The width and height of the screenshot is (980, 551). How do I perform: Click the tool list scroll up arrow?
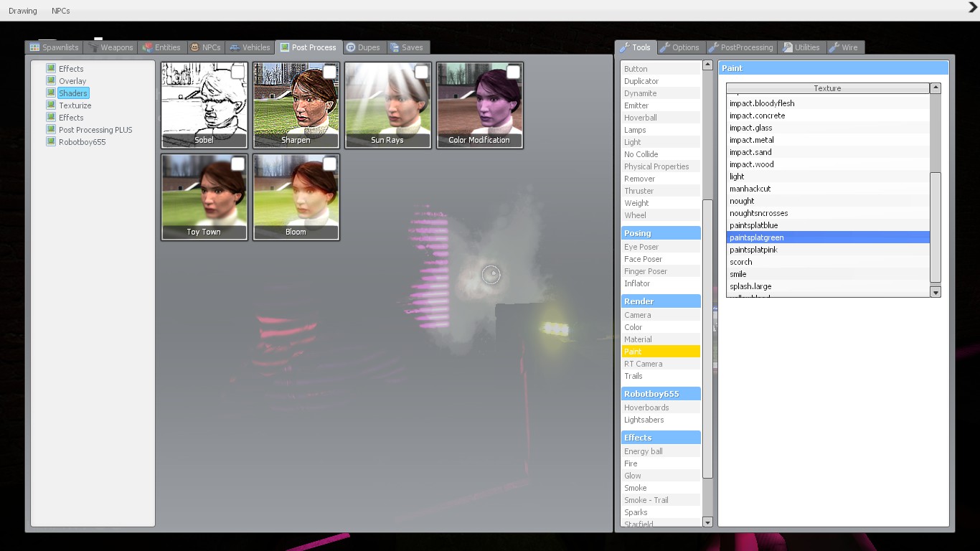(x=707, y=67)
